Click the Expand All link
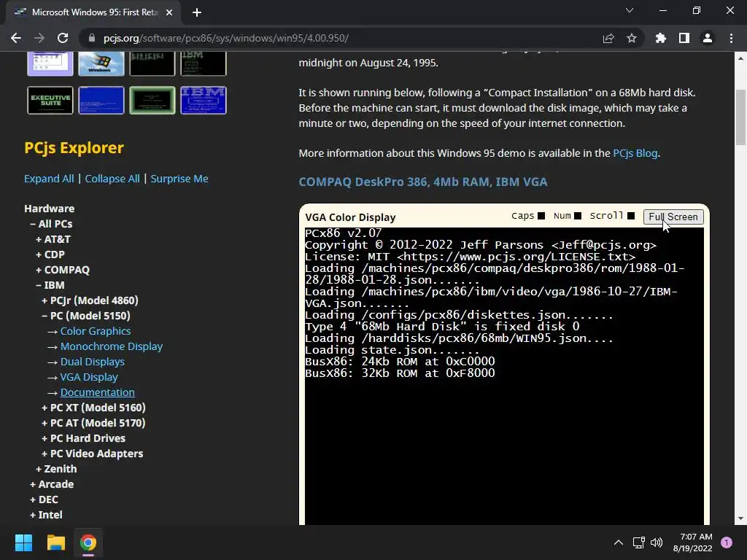 49,179
